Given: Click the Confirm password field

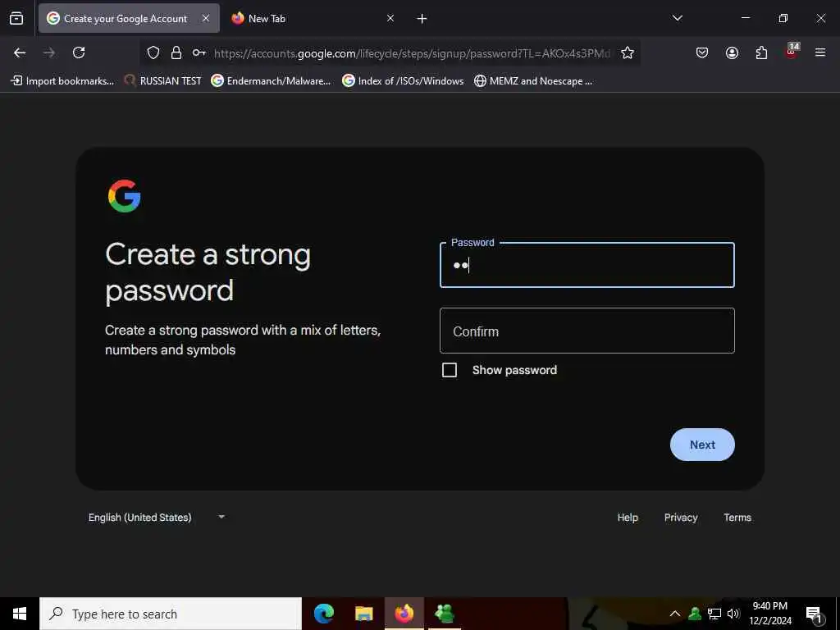Looking at the screenshot, I should [587, 331].
